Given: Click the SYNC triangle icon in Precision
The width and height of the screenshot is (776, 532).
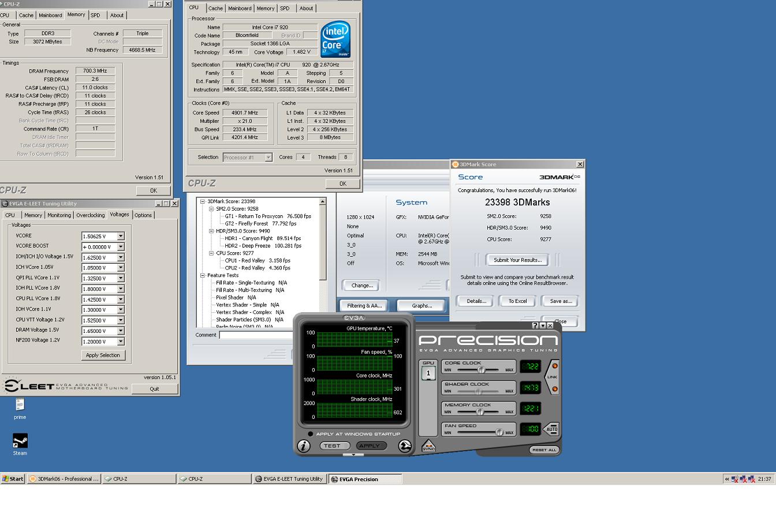Looking at the screenshot, I should pos(428,445).
